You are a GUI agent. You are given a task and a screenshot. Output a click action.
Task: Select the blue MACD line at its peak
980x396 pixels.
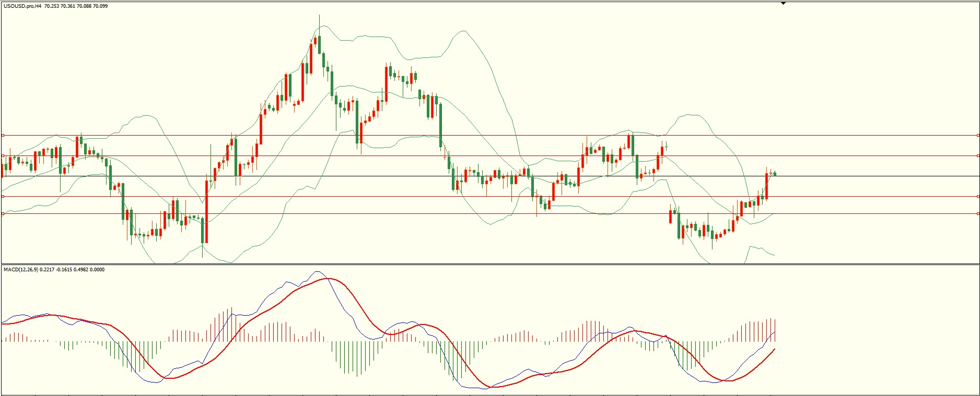(317, 271)
